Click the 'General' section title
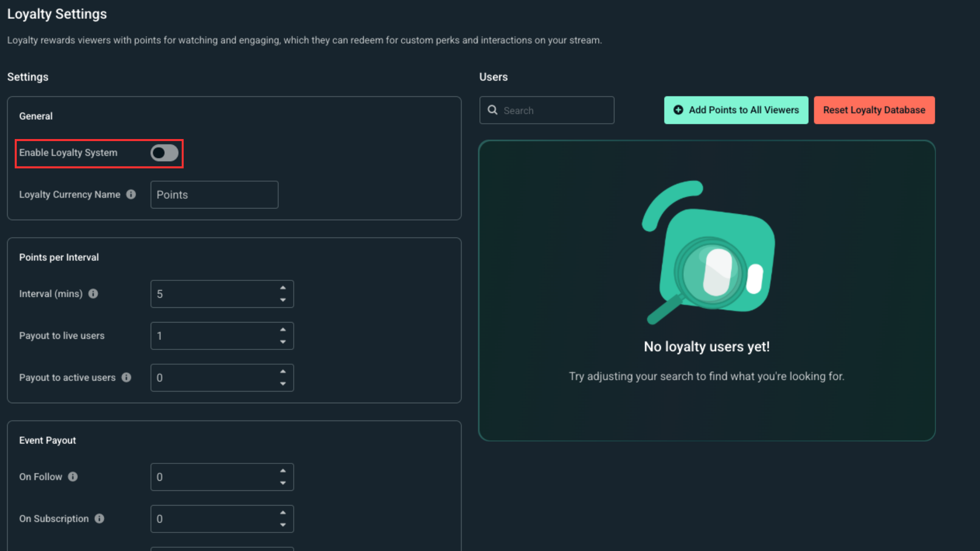The image size is (980, 551). pos(36,116)
